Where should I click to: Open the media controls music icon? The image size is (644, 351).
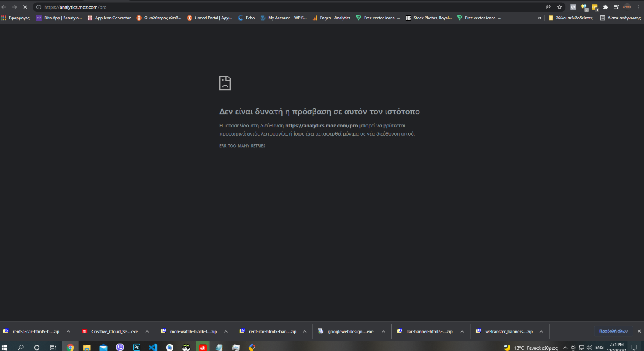click(x=616, y=7)
